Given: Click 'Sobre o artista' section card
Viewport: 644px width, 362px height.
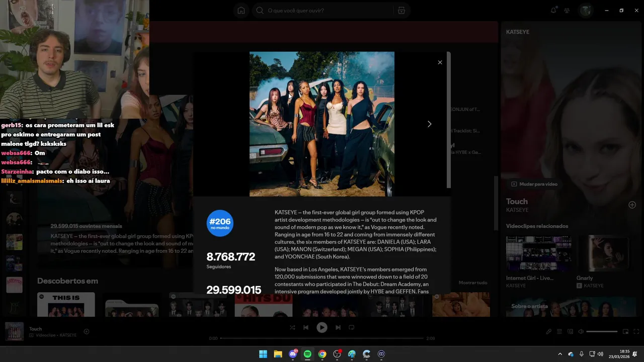Looking at the screenshot, I should click(571, 307).
